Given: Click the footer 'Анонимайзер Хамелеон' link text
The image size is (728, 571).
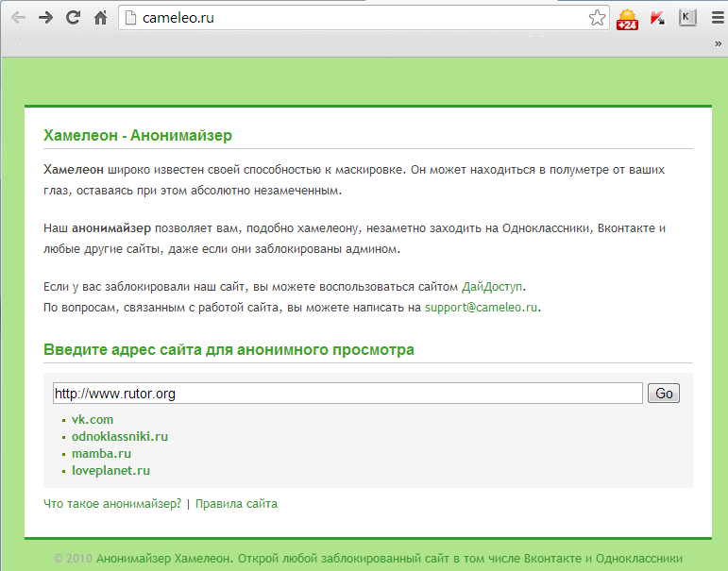Looking at the screenshot, I should coord(164,558).
